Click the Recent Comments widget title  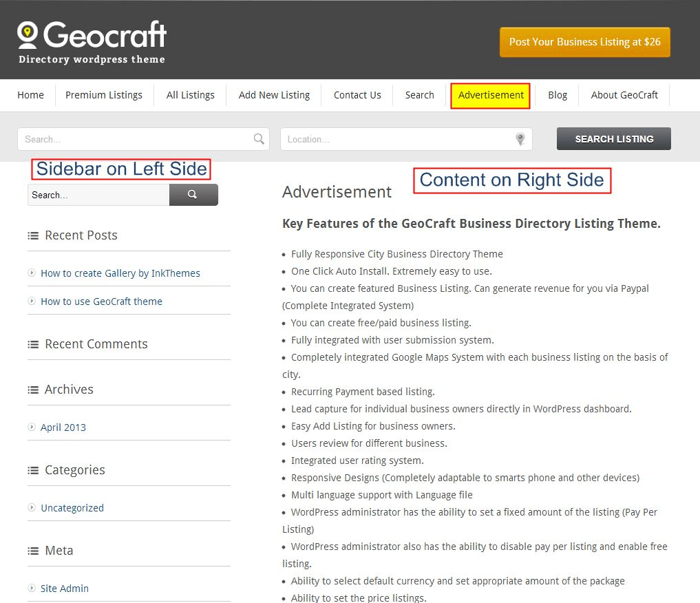[x=96, y=344]
